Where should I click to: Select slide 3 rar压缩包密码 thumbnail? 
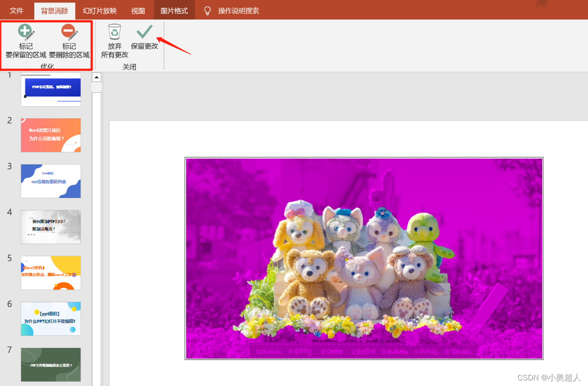51,181
